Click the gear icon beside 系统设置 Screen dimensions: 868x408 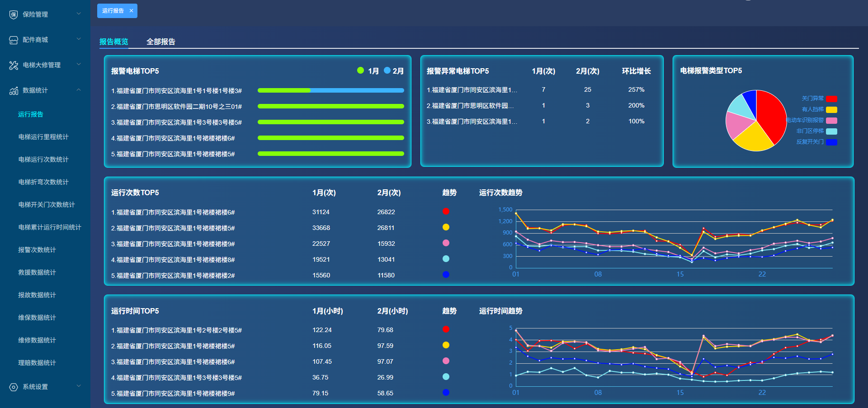(x=14, y=387)
